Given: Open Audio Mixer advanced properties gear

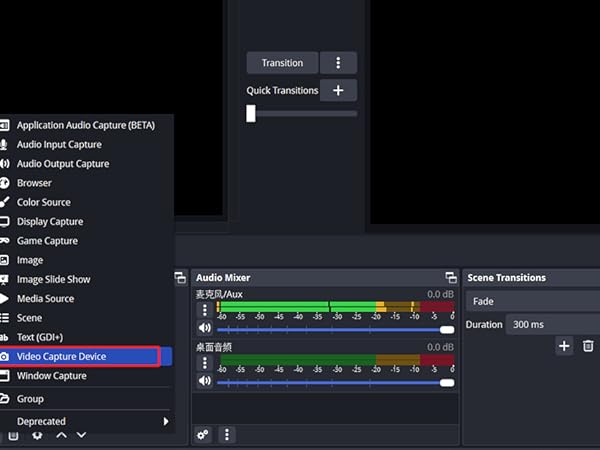Looking at the screenshot, I should [203, 435].
